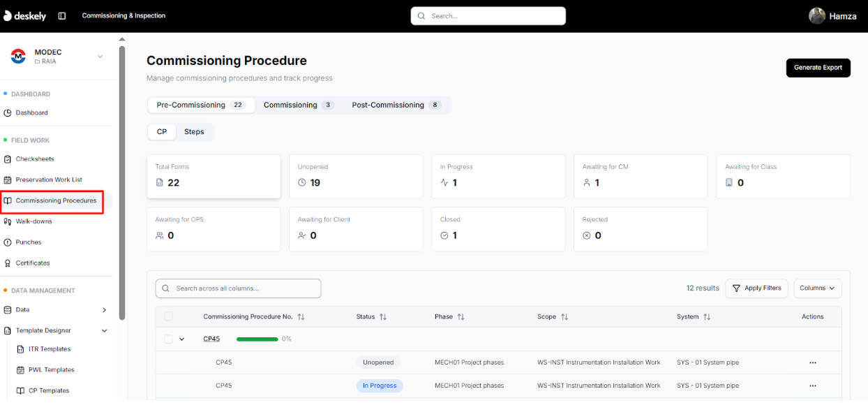868x403 pixels.
Task: Check the CP45 group row checkbox
Action: (x=168, y=339)
